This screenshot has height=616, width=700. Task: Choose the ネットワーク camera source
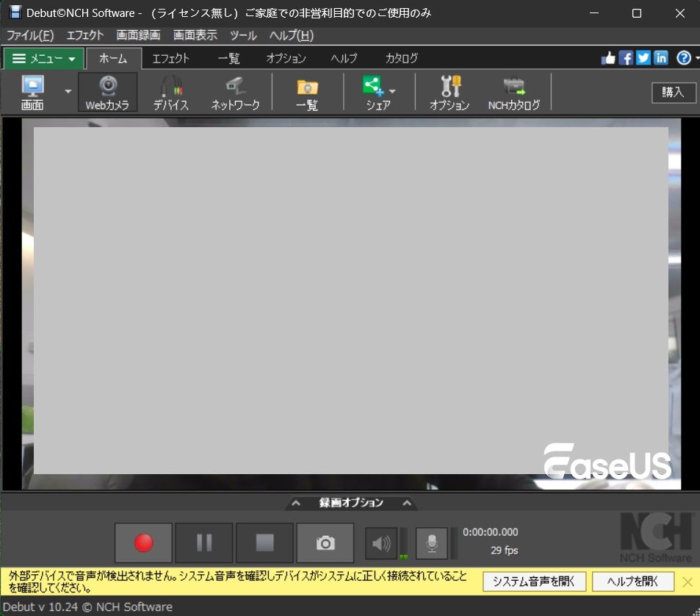click(x=235, y=93)
